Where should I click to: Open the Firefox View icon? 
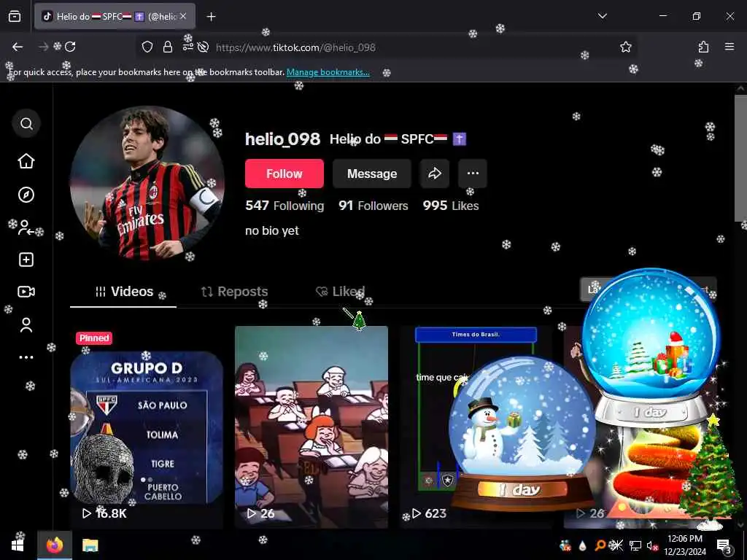point(15,17)
